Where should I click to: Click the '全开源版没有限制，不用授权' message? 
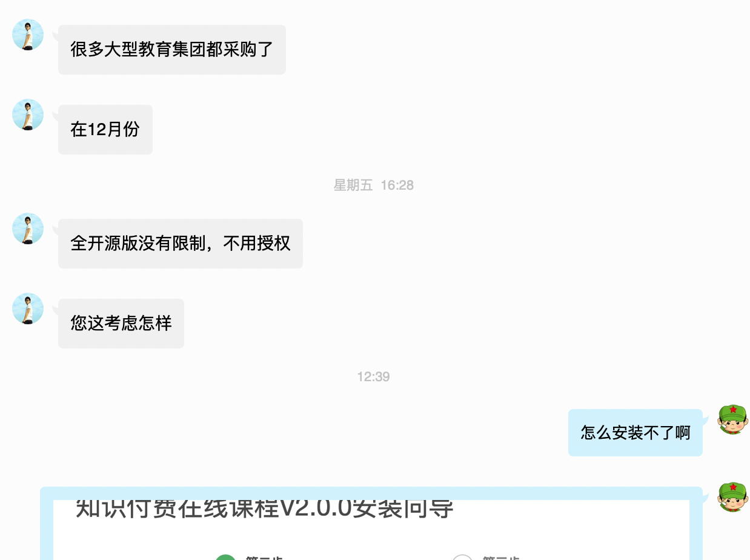click(x=181, y=244)
